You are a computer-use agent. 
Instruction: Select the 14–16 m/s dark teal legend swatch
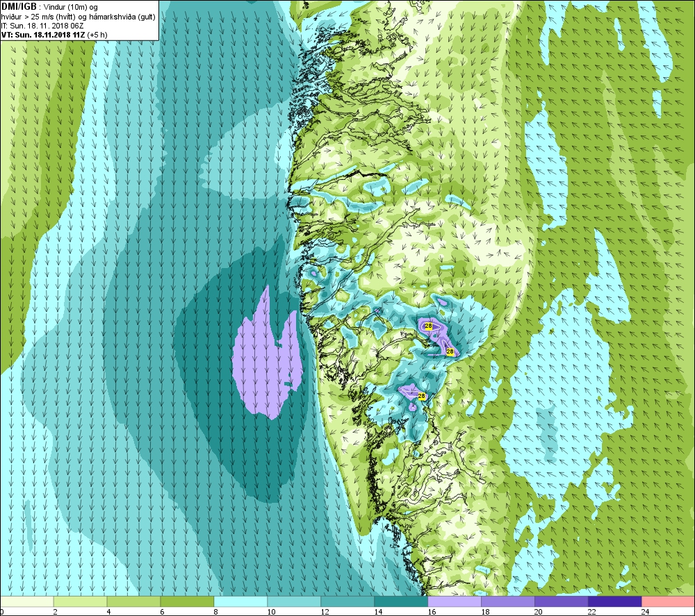401,601
